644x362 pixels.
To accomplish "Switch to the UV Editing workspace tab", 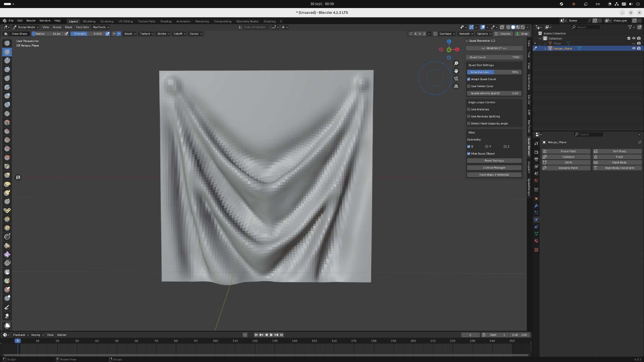I will (126, 22).
